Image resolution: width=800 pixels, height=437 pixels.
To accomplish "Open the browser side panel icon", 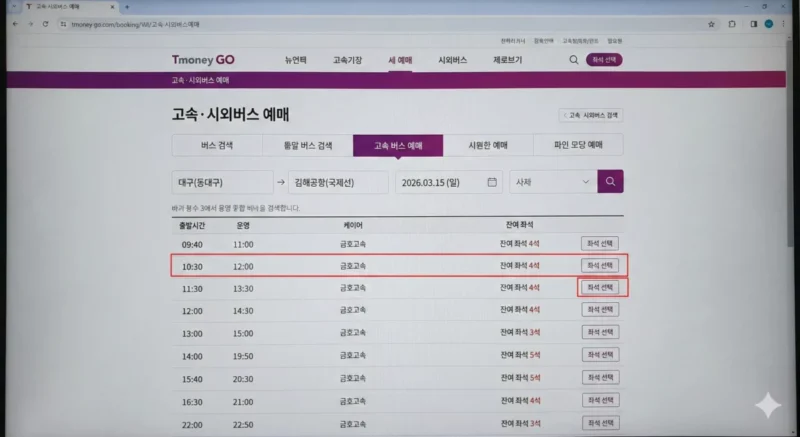I will point(754,24).
